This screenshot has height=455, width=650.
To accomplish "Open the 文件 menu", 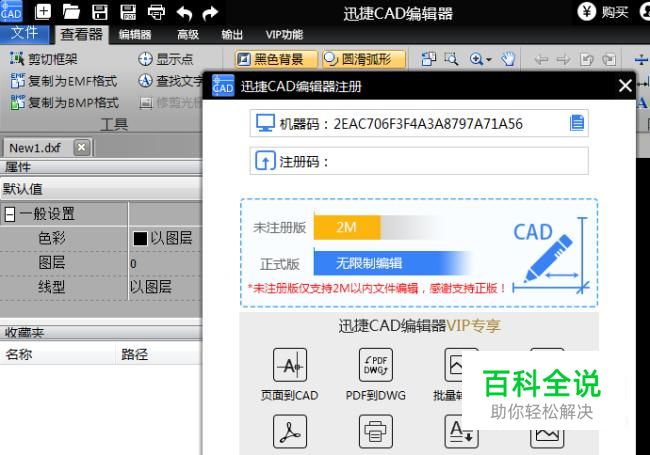I will pos(24,33).
